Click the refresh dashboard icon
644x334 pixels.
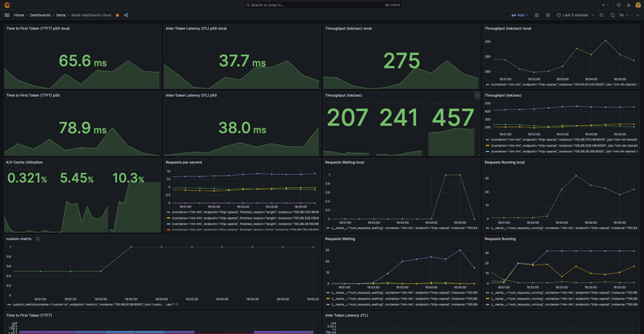pos(613,15)
